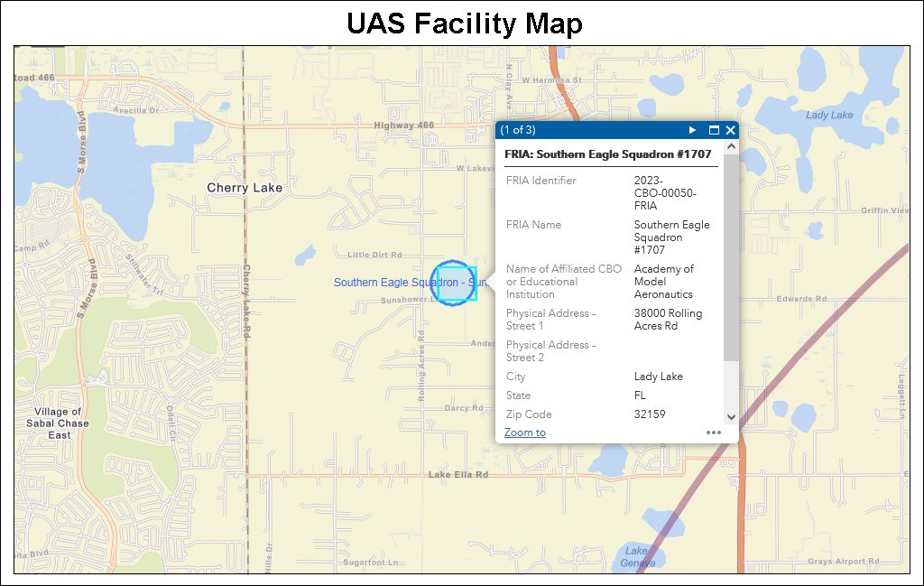Image resolution: width=924 pixels, height=586 pixels.
Task: Click the Lady Lake water label
Action: 829,116
